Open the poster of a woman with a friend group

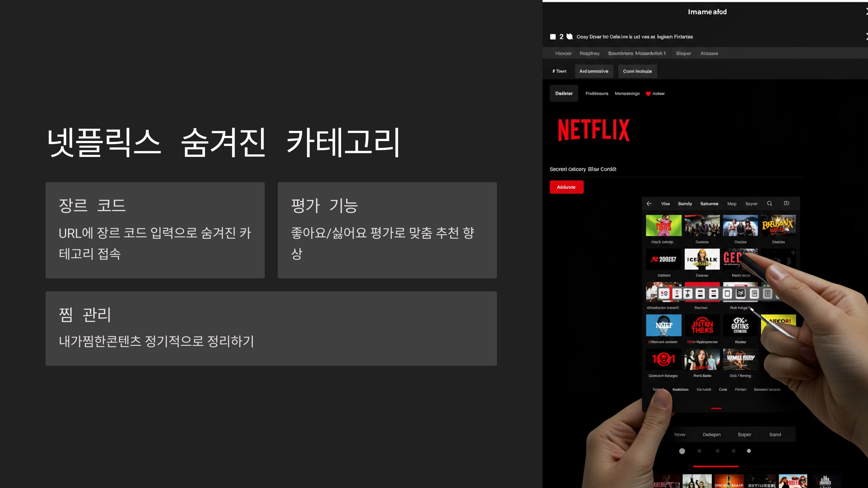(702, 359)
